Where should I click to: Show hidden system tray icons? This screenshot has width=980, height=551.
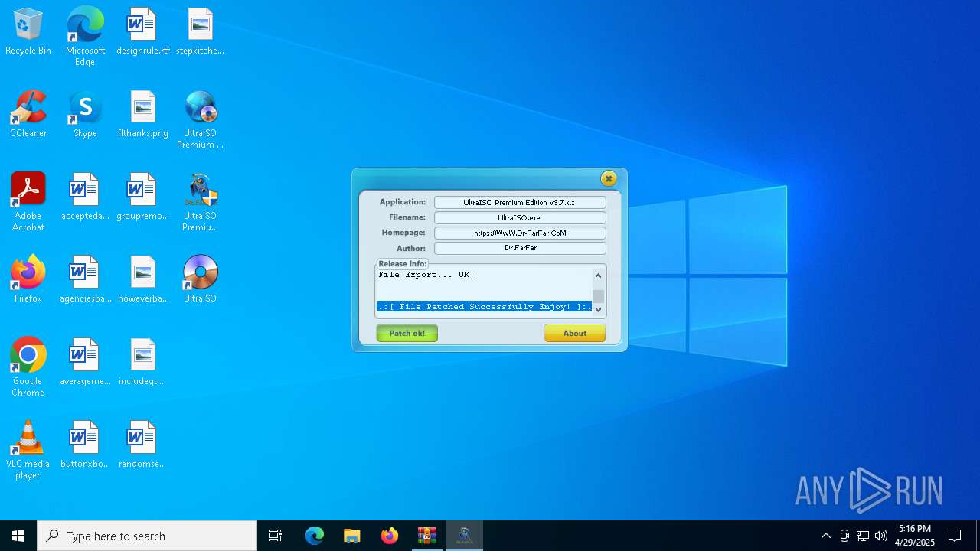click(x=826, y=536)
